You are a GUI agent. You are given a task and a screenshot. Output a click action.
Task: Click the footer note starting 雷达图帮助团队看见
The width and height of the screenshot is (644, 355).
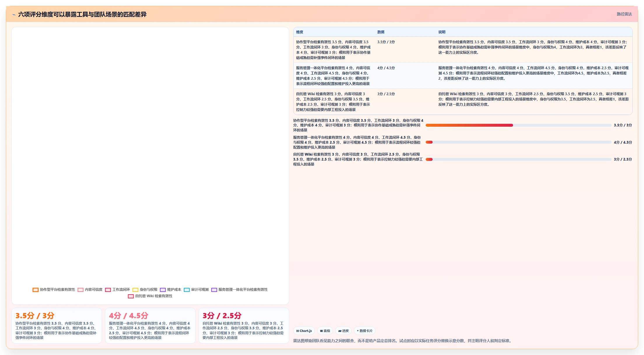(403, 341)
